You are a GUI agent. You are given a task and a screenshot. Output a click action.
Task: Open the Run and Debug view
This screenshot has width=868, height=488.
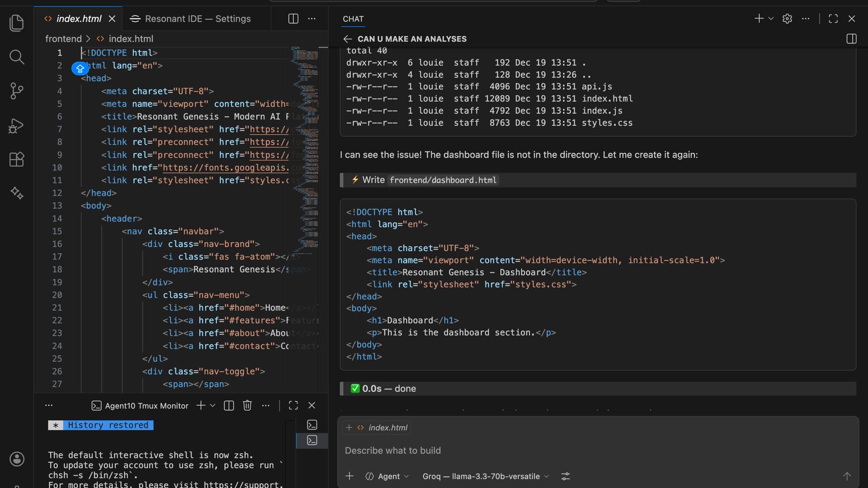tap(17, 126)
